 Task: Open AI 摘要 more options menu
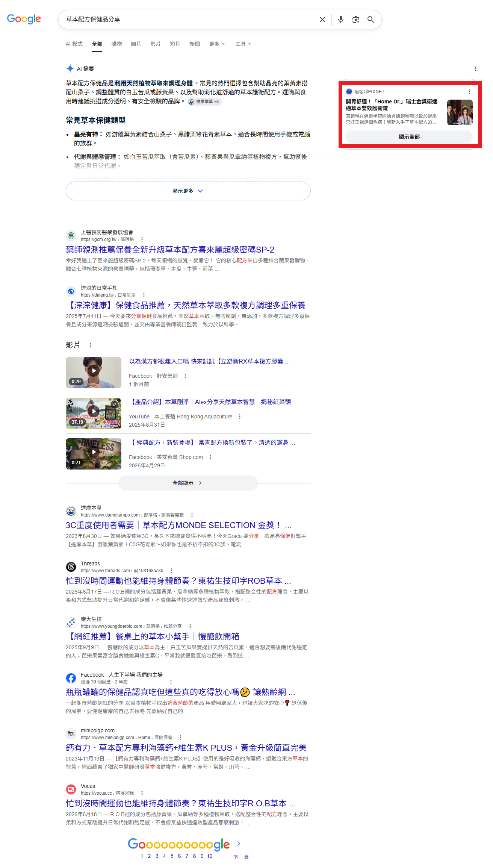pyautogui.click(x=476, y=69)
